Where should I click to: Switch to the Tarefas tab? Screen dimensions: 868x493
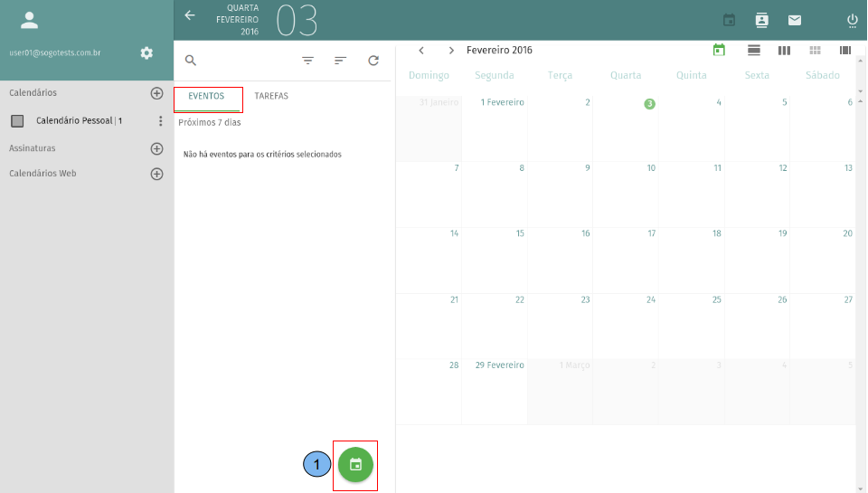[x=271, y=96]
